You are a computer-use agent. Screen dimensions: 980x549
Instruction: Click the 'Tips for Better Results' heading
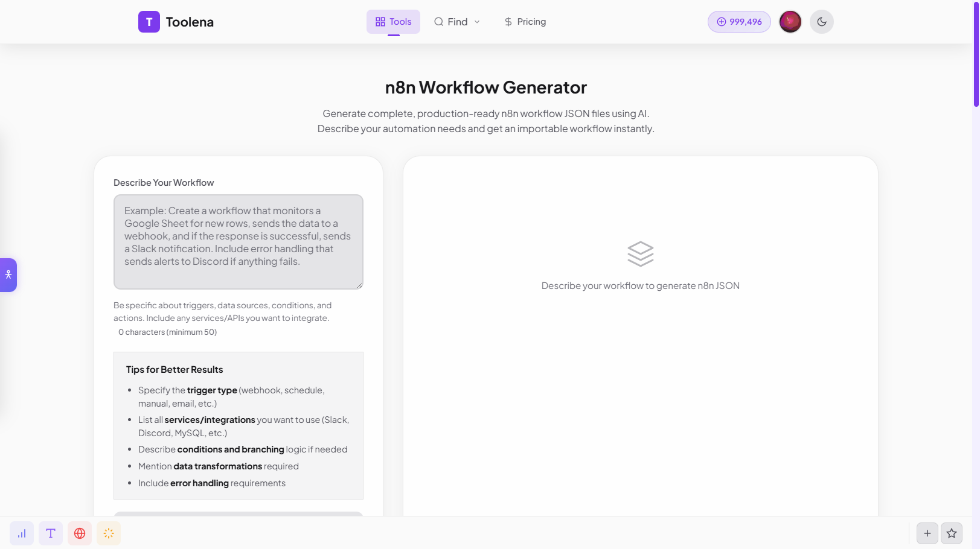[x=175, y=369]
